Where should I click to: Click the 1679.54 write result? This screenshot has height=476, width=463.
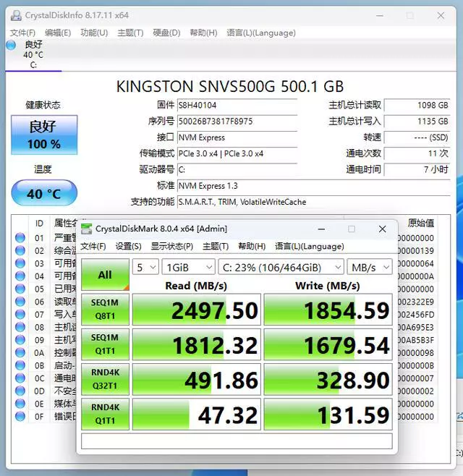click(328, 344)
